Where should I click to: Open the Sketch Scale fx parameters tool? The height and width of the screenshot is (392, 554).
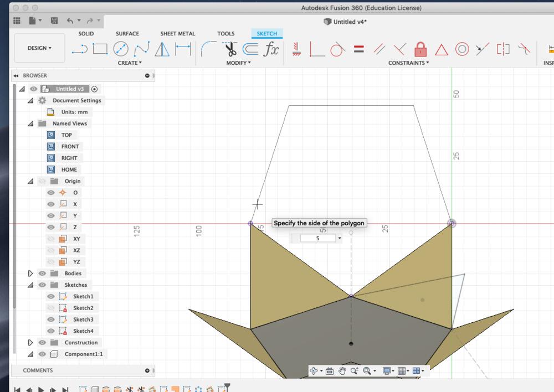(x=272, y=49)
